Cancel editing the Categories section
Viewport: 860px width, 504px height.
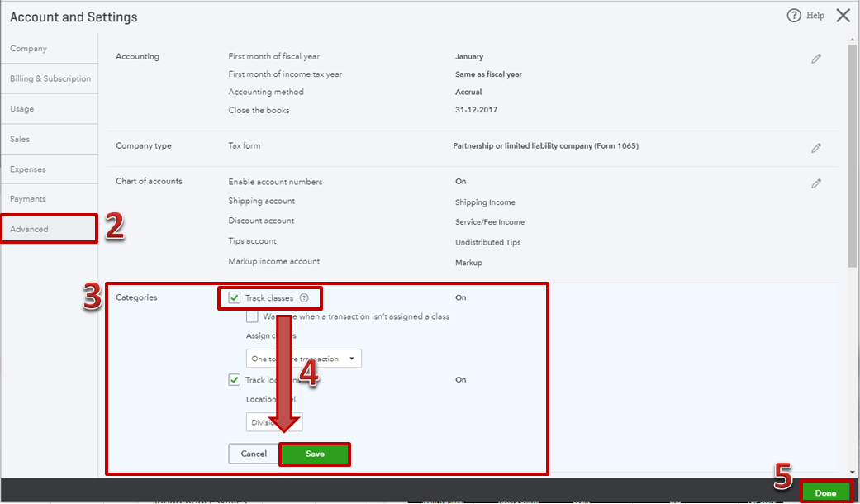(254, 454)
